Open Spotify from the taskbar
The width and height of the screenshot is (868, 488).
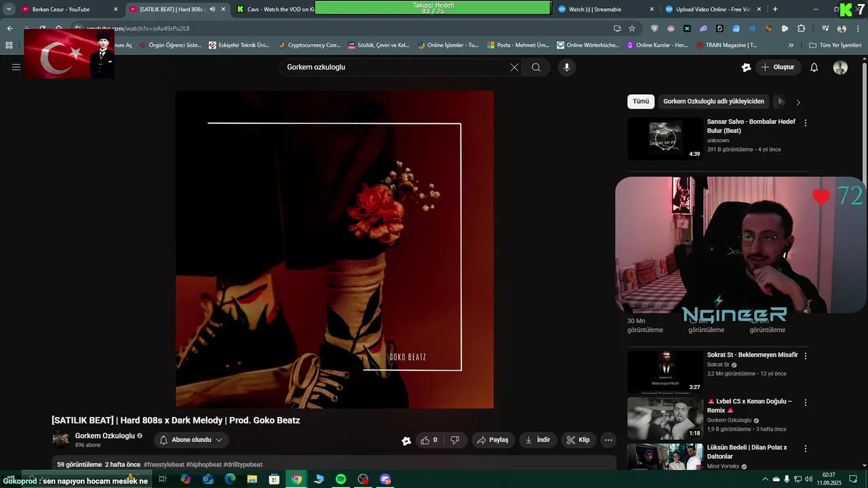341,479
